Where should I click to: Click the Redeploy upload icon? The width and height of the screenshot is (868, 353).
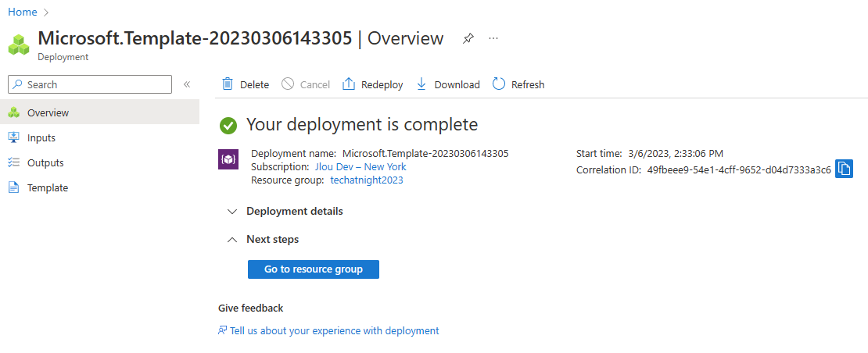[349, 84]
